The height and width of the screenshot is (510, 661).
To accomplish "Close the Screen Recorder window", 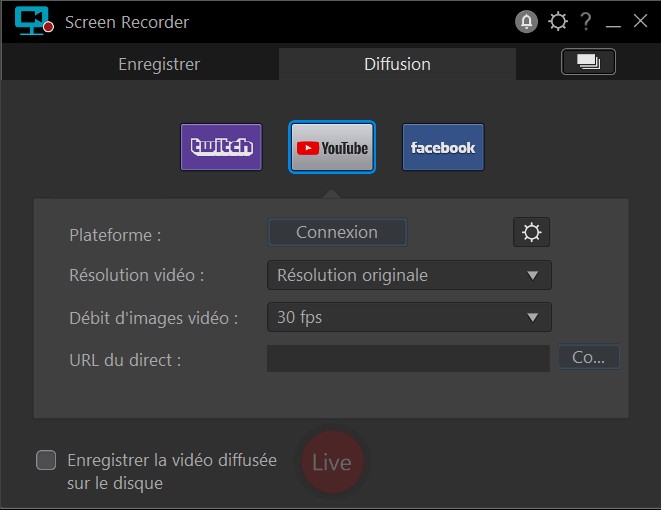I will pyautogui.click(x=640, y=21).
